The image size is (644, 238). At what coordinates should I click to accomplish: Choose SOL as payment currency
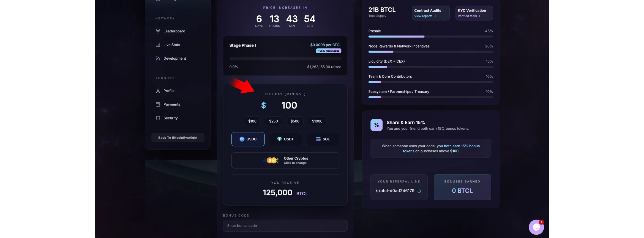[x=323, y=139]
